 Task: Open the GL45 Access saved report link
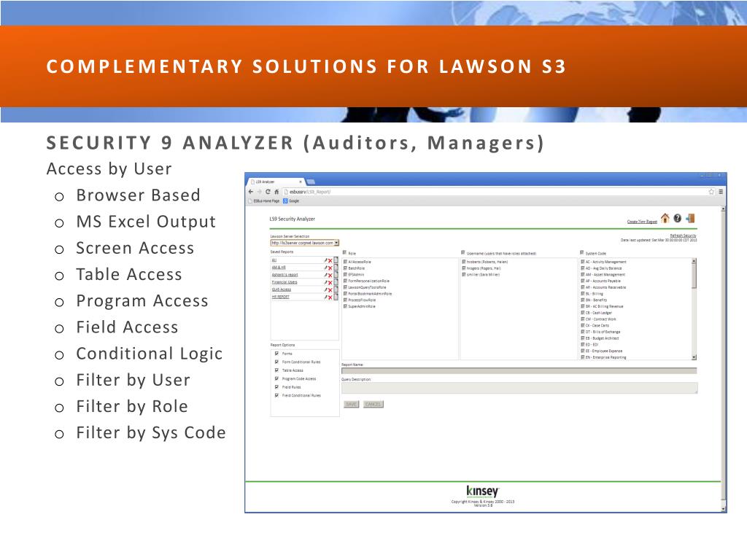point(282,289)
